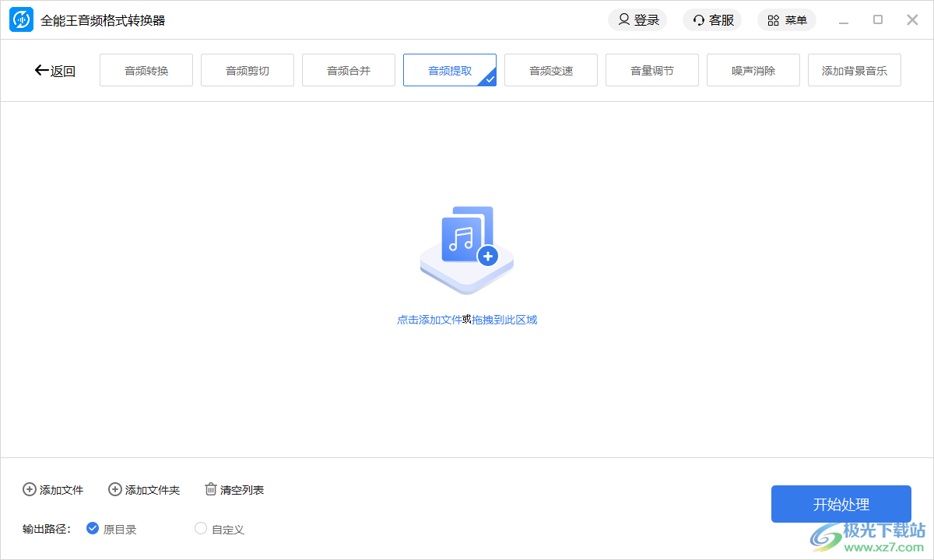Viewport: 934px width, 560px height.
Task: Switch to the 音量调节 tab
Action: pos(652,70)
